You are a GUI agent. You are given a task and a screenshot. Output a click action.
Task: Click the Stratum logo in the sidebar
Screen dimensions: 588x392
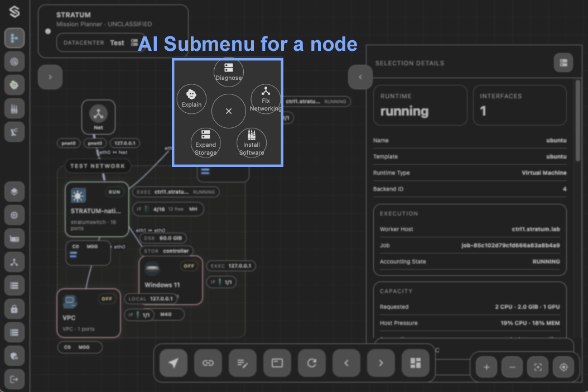[x=15, y=12]
